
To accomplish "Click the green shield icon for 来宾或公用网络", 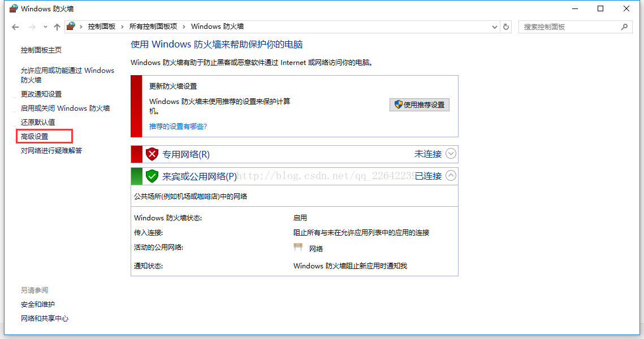I will 152,176.
